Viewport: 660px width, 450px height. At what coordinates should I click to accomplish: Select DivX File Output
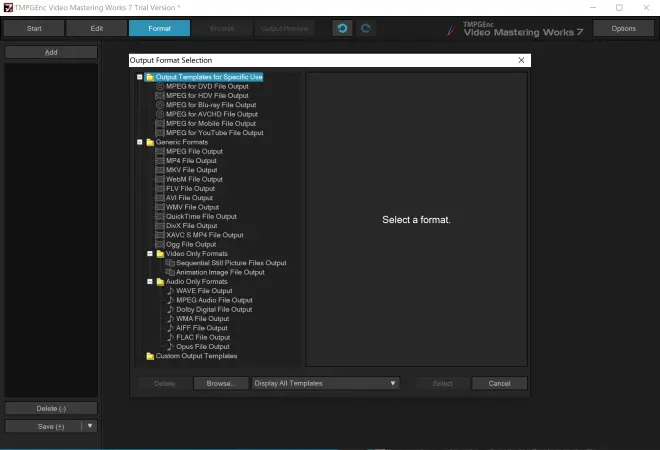click(192, 226)
